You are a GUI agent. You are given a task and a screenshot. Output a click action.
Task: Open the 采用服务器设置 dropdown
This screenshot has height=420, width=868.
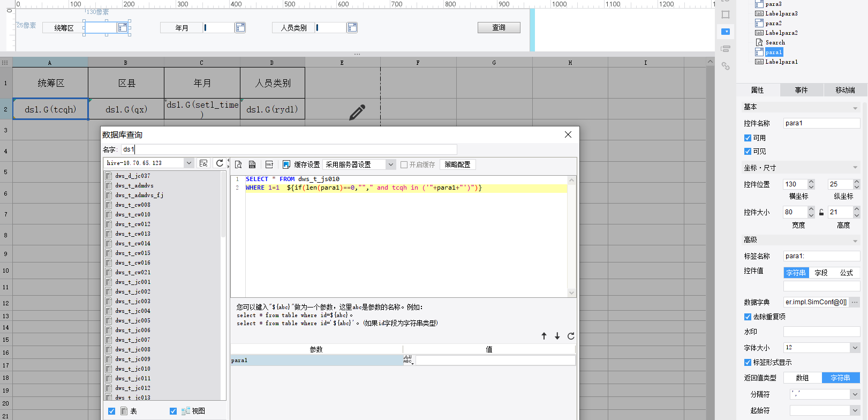[391, 164]
